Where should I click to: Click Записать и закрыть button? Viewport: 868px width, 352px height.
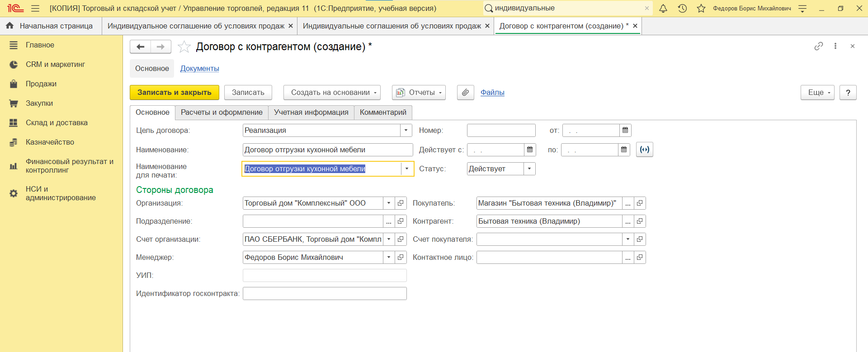click(175, 92)
